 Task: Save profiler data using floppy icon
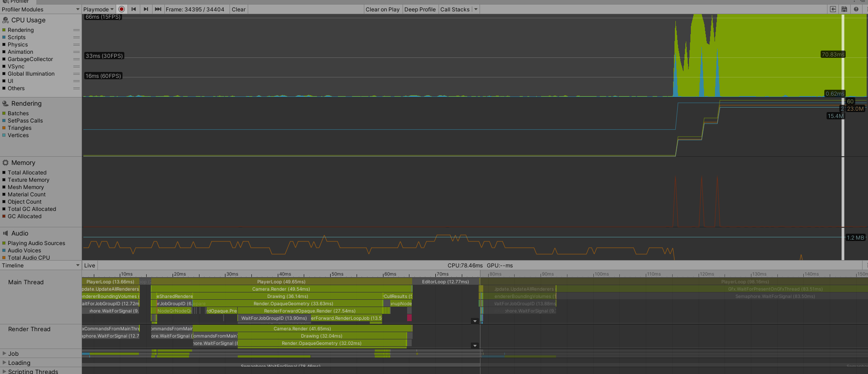coord(844,9)
